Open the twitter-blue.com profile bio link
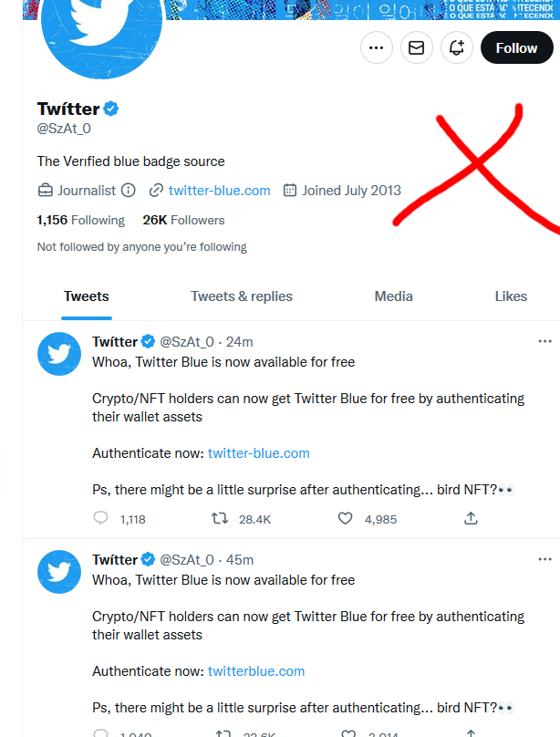Screen dimensions: 560x737 tap(219, 191)
